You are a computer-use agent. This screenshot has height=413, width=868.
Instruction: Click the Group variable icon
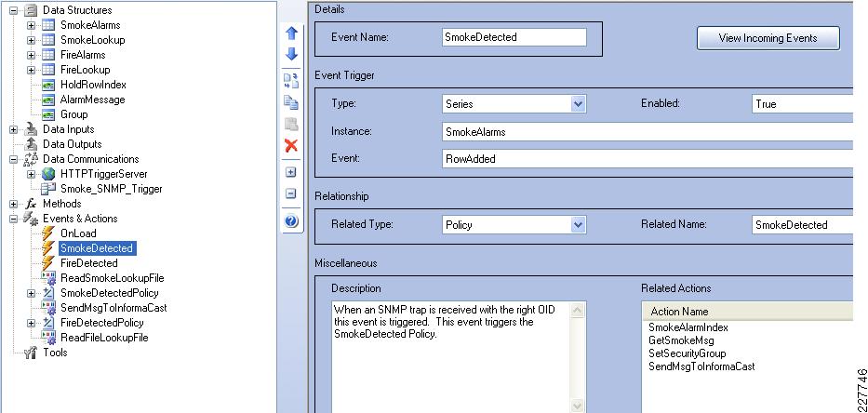pos(48,114)
